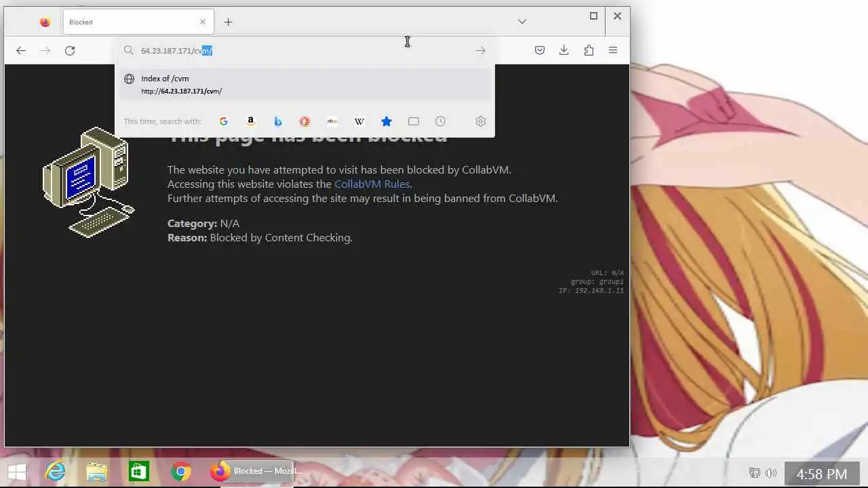Open the network tray icon
The height and width of the screenshot is (488, 868).
coord(755,473)
